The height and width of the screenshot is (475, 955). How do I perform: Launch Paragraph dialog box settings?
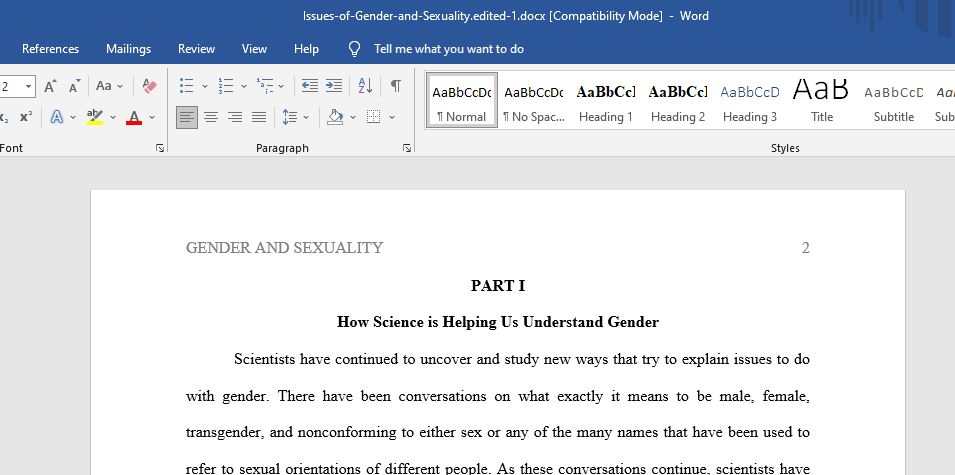click(x=407, y=148)
